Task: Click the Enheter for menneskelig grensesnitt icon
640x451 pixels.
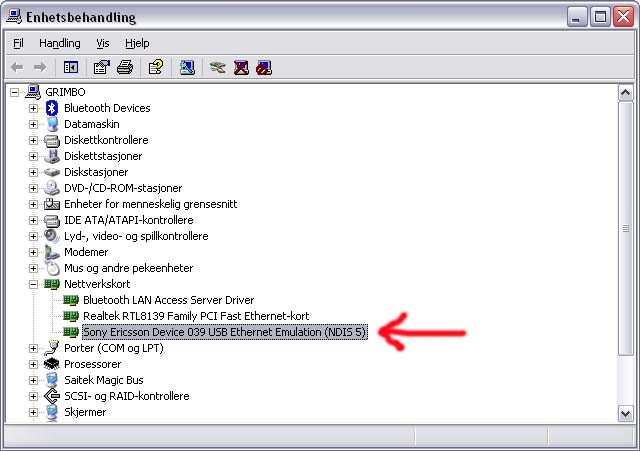Action: point(52,204)
